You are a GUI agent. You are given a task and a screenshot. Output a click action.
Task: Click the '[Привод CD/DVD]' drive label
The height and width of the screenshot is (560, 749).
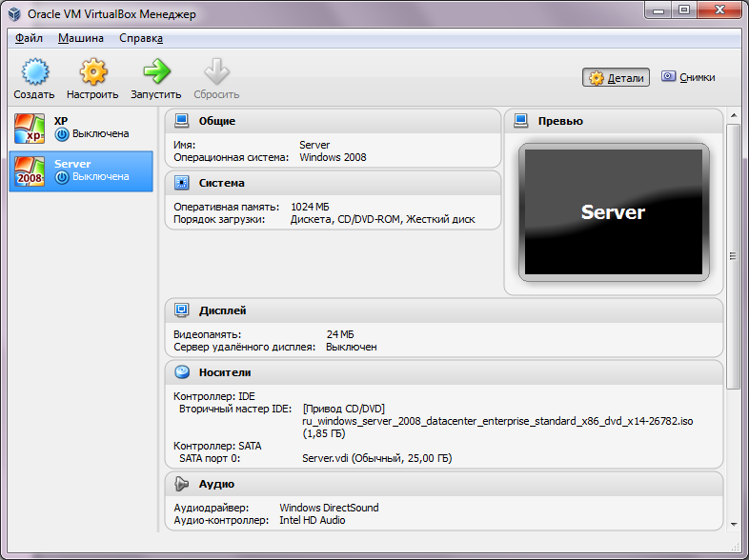point(344,409)
